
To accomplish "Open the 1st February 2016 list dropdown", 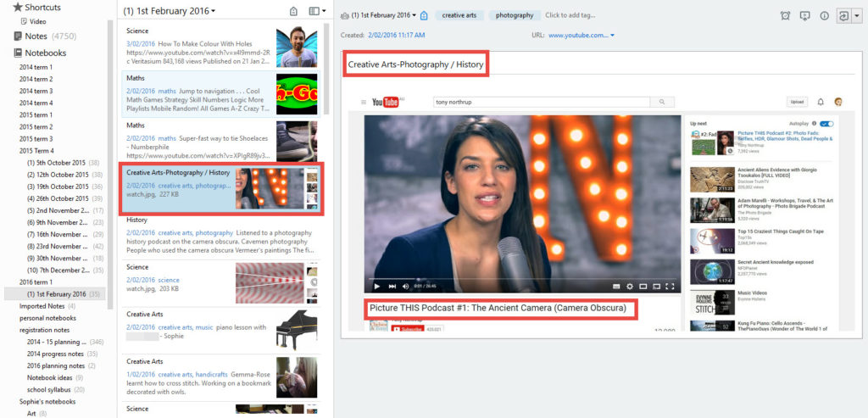I will pyautogui.click(x=214, y=11).
